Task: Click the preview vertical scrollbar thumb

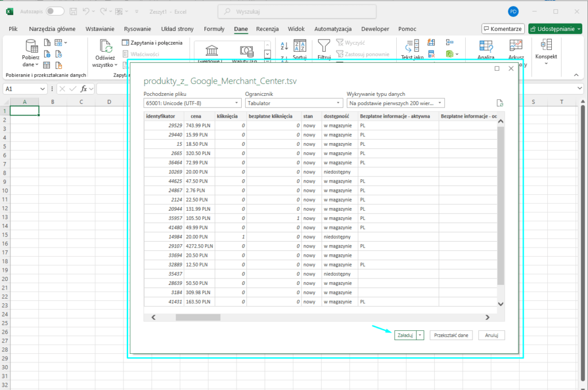Action: (501, 206)
